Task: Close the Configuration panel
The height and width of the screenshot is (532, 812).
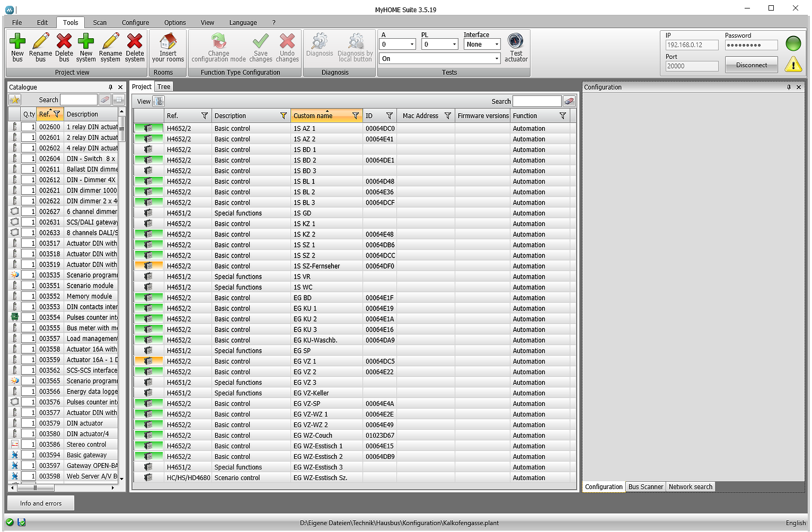Action: 799,87
